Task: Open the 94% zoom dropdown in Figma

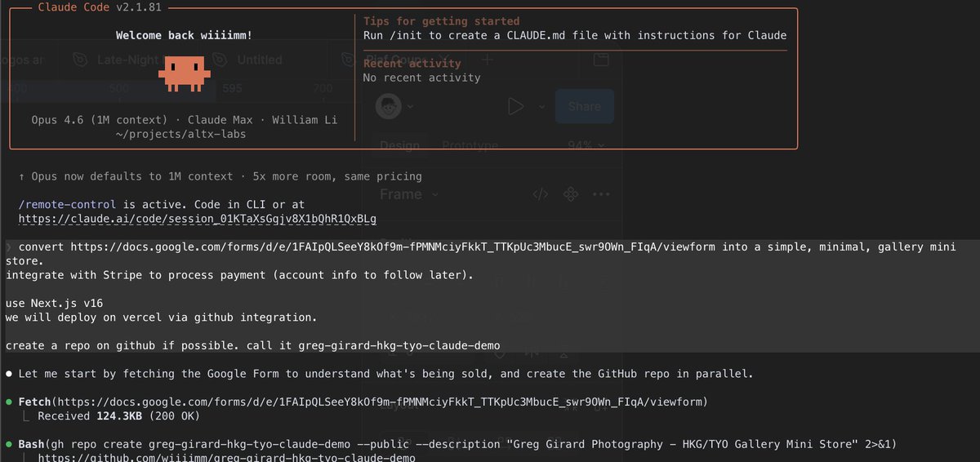Action: pos(587,145)
